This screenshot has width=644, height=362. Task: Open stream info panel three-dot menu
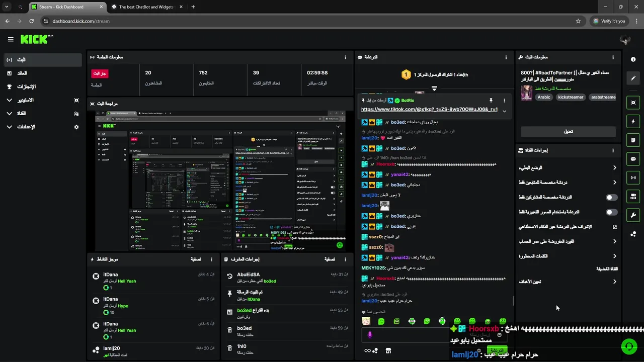[613, 57]
